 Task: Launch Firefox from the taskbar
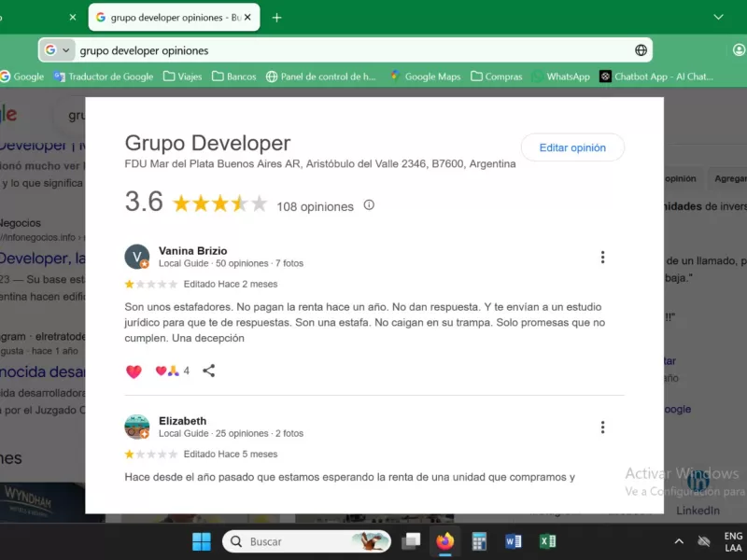click(x=444, y=541)
